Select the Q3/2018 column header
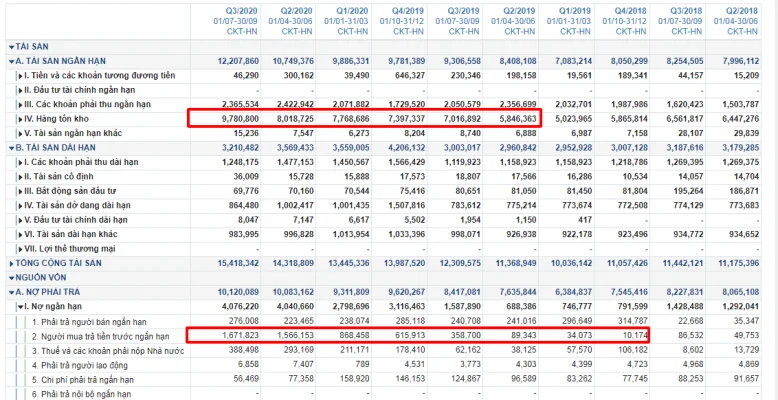The height and width of the screenshot is (400, 778). [688, 10]
